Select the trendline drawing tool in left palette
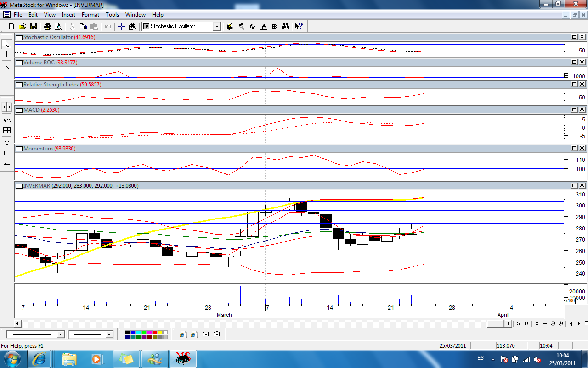The image size is (588, 368). [x=7, y=67]
